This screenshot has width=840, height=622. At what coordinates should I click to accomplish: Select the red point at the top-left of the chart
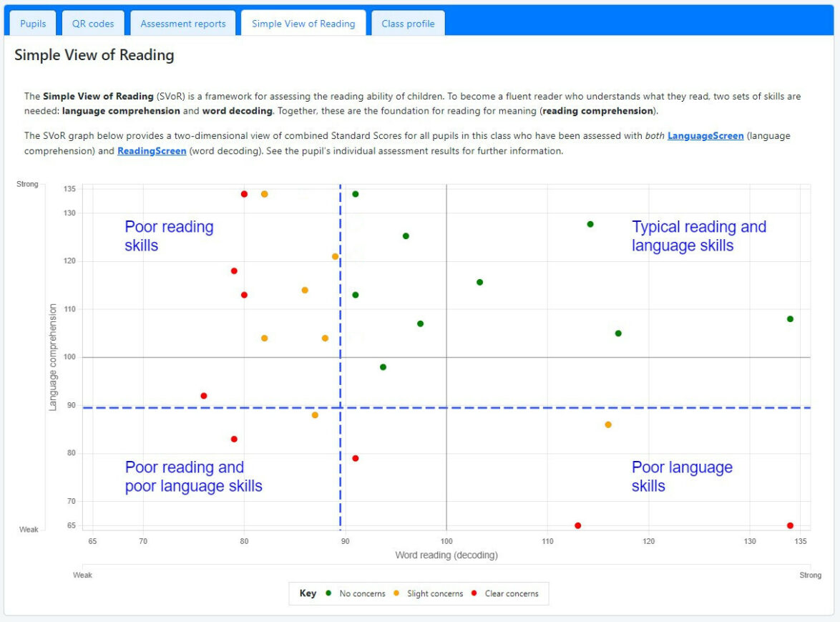[x=244, y=194]
